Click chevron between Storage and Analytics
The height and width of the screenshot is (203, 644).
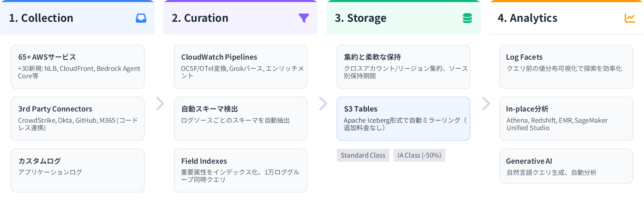[486, 104]
